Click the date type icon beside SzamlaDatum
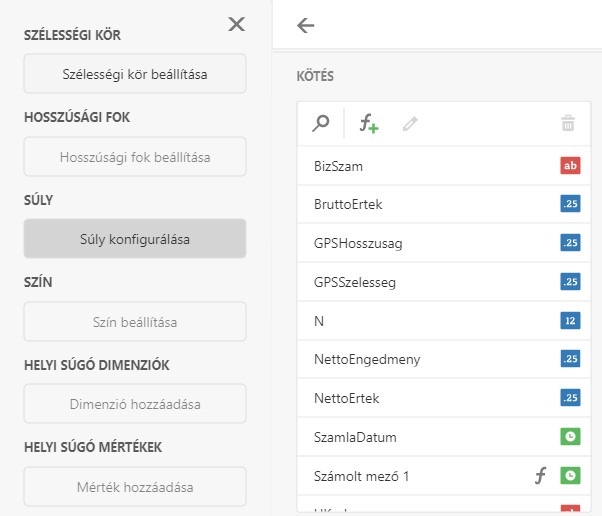 coord(570,437)
